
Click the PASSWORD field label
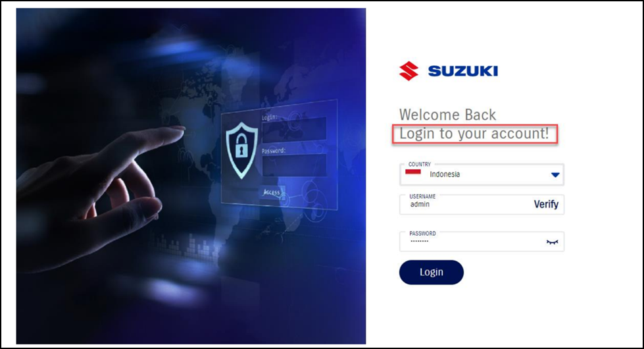coord(422,233)
